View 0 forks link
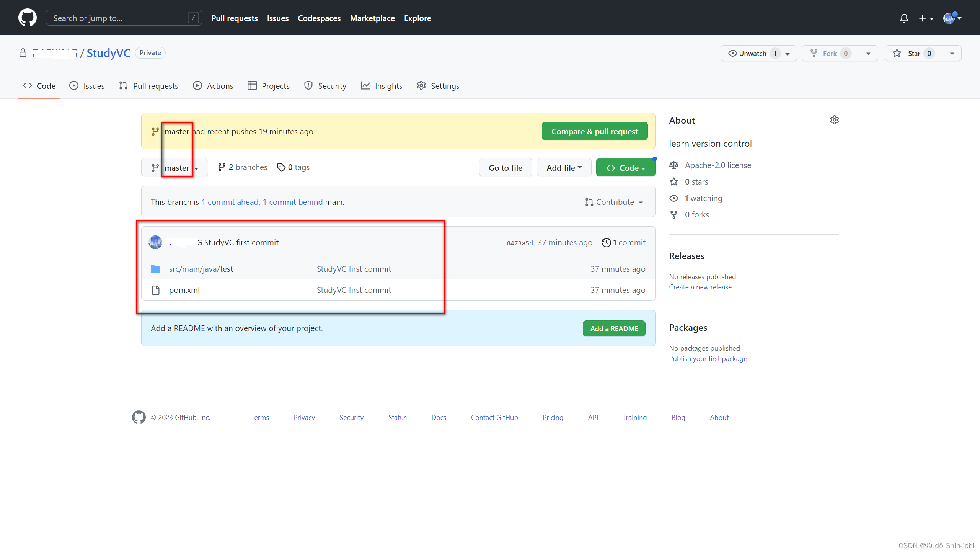 [x=696, y=215]
